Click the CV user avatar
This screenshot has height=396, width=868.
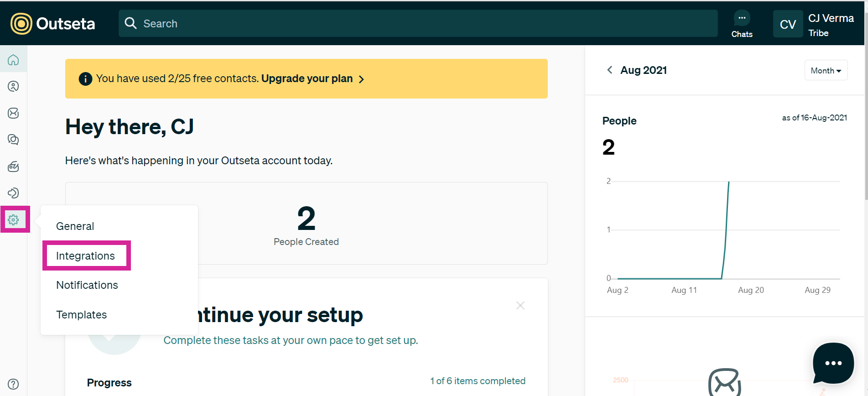(x=788, y=24)
